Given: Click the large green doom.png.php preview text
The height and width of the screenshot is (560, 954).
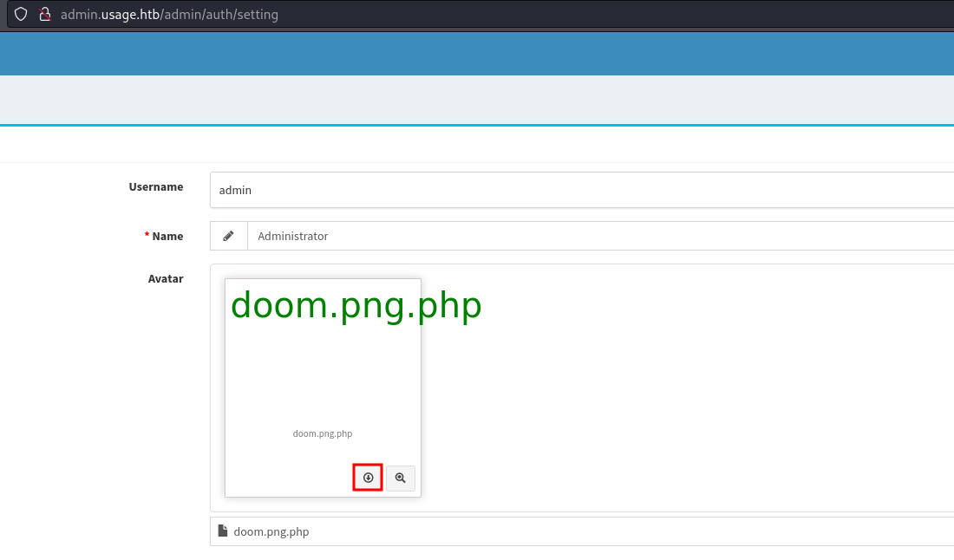Looking at the screenshot, I should pos(356,306).
